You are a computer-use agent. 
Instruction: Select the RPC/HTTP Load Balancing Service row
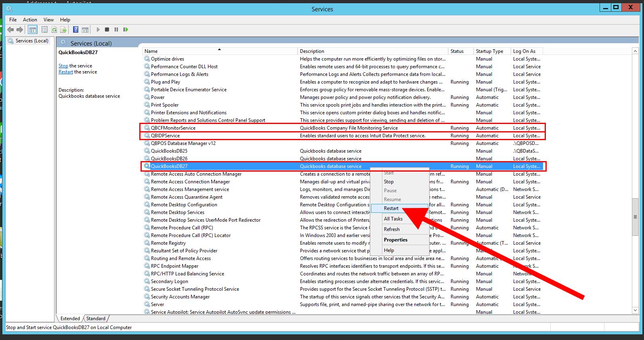[x=343, y=274]
